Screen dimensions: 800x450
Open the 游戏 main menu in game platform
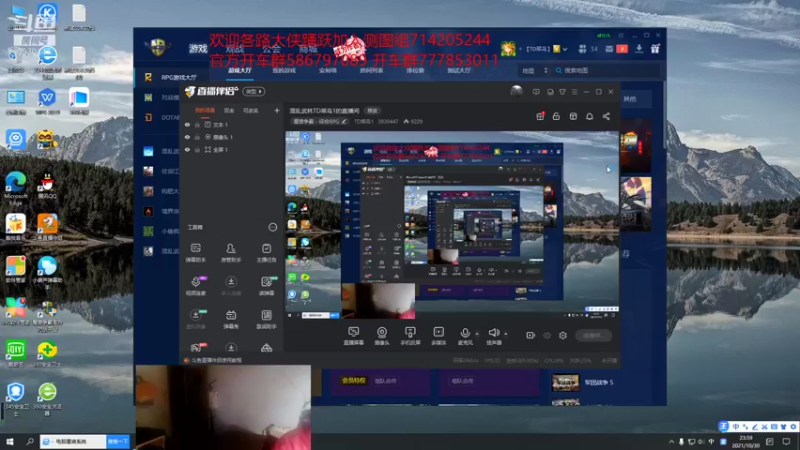click(x=198, y=48)
